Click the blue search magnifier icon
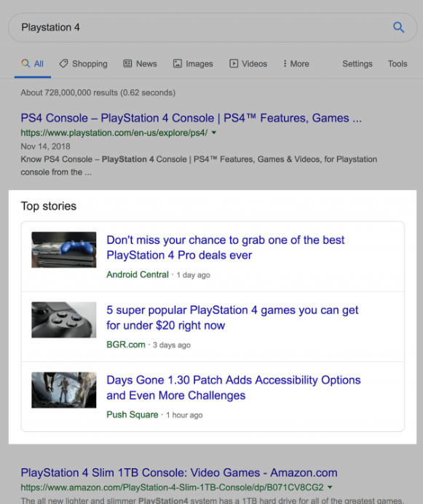Viewport: 423px width, 504px height. [398, 28]
